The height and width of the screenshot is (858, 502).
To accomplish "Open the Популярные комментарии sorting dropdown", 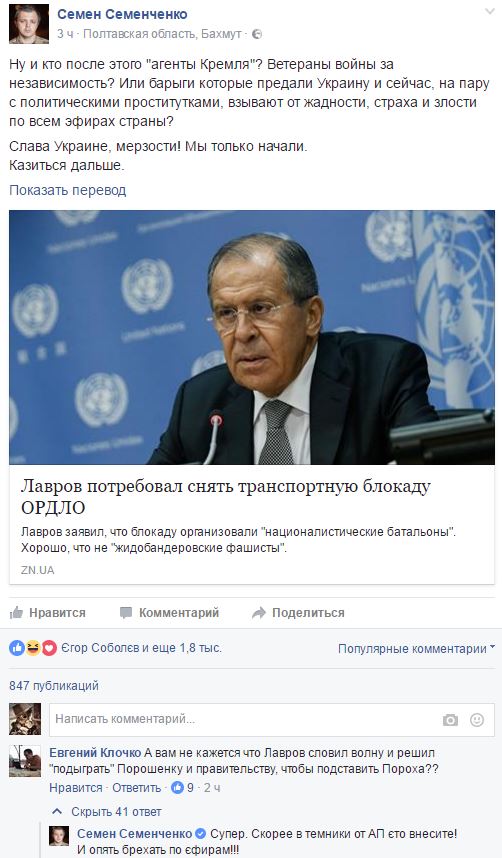I will [x=416, y=648].
